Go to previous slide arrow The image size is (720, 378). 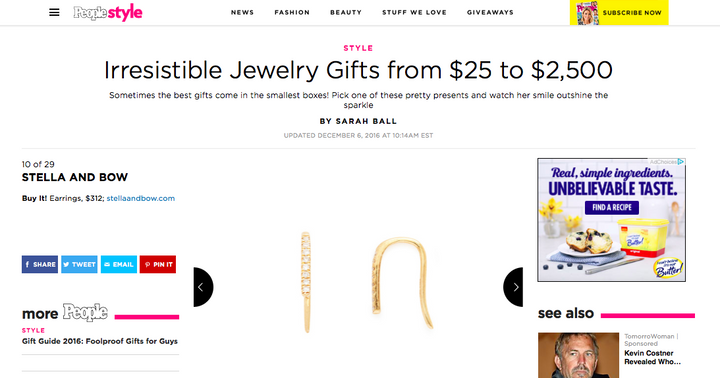(x=203, y=287)
